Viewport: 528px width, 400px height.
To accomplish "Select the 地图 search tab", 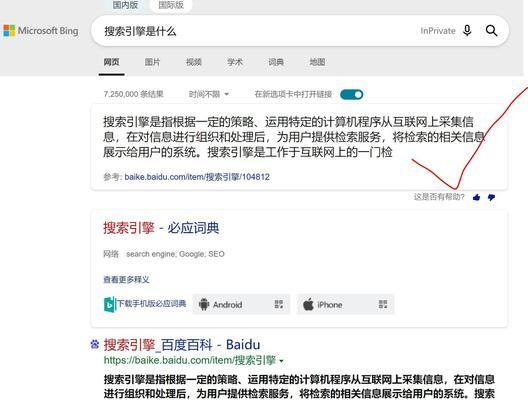I will (317, 62).
